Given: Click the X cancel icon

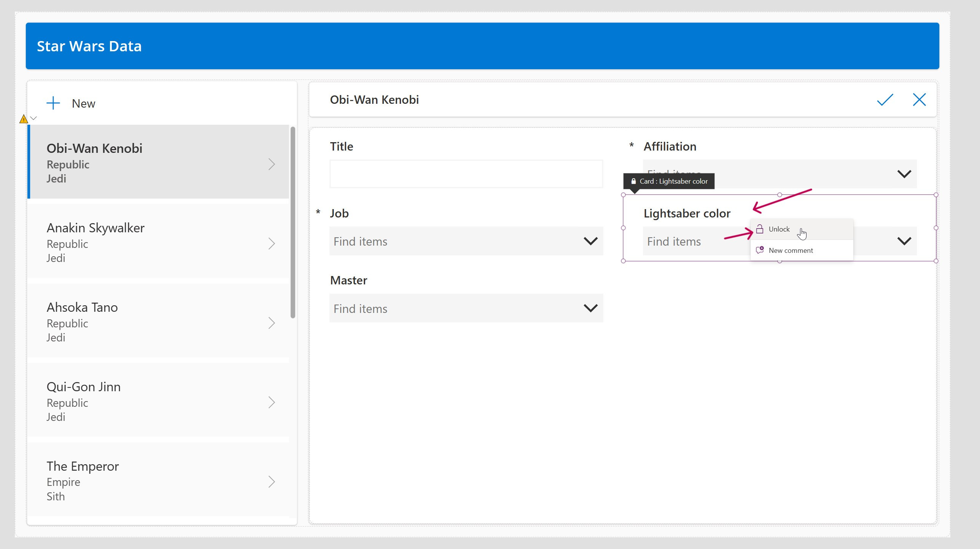Looking at the screenshot, I should 919,100.
